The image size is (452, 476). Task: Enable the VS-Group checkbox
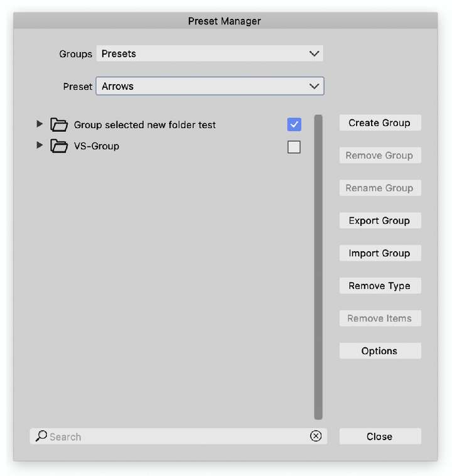pos(294,147)
